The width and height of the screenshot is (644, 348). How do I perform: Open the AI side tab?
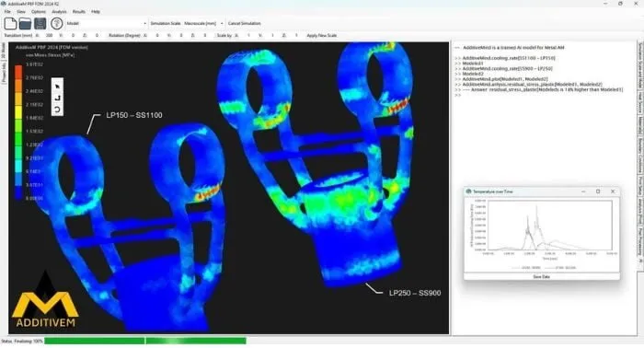[x=640, y=261]
